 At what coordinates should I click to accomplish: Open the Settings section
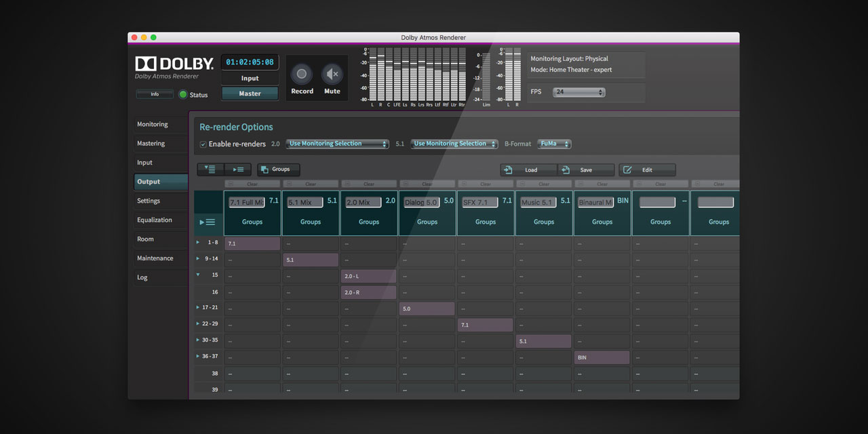point(160,201)
